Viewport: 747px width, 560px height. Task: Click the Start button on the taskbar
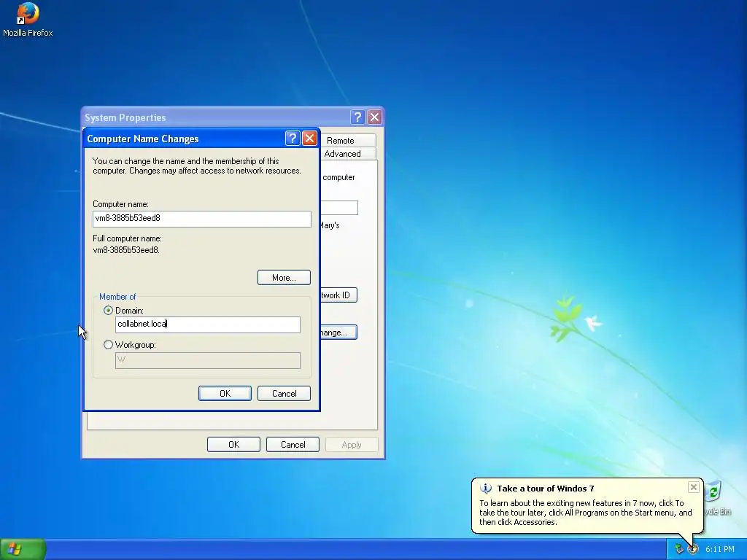pyautogui.click(x=23, y=549)
